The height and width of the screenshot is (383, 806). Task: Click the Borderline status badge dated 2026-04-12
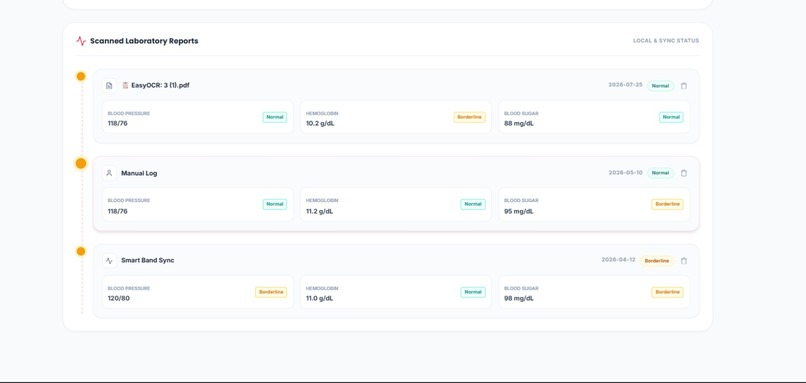tap(657, 261)
